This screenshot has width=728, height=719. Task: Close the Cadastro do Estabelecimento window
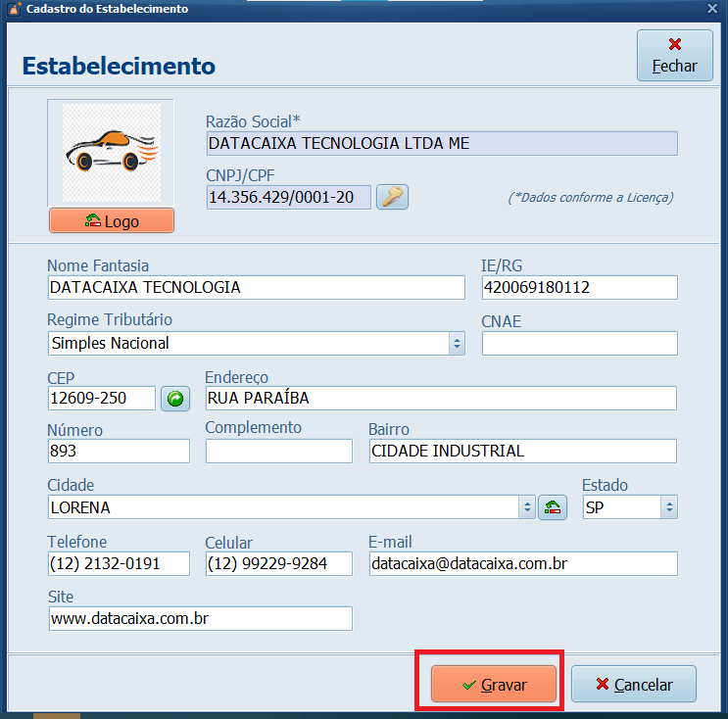(x=712, y=9)
